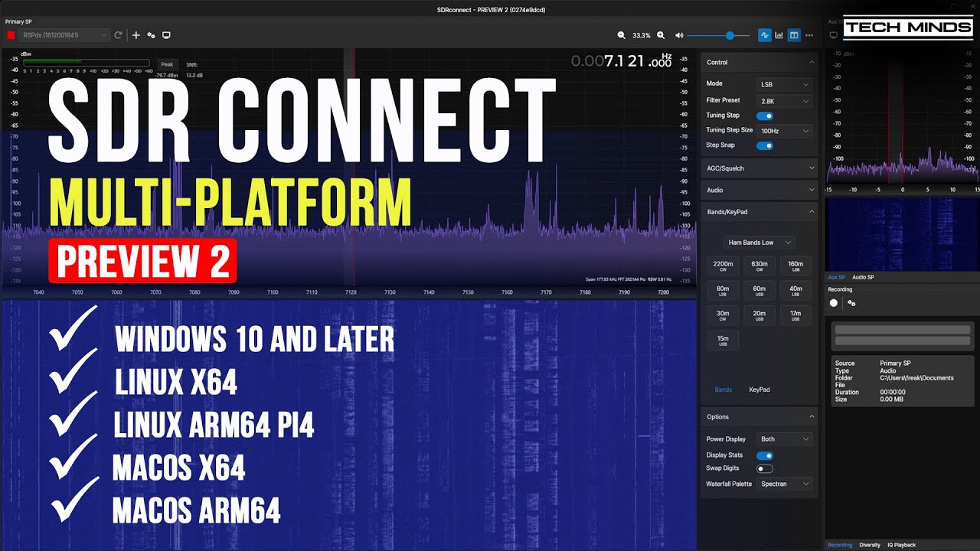Zoom in the spectrum with plus magnifier
This screenshot has width=980, height=551.
pos(661,35)
